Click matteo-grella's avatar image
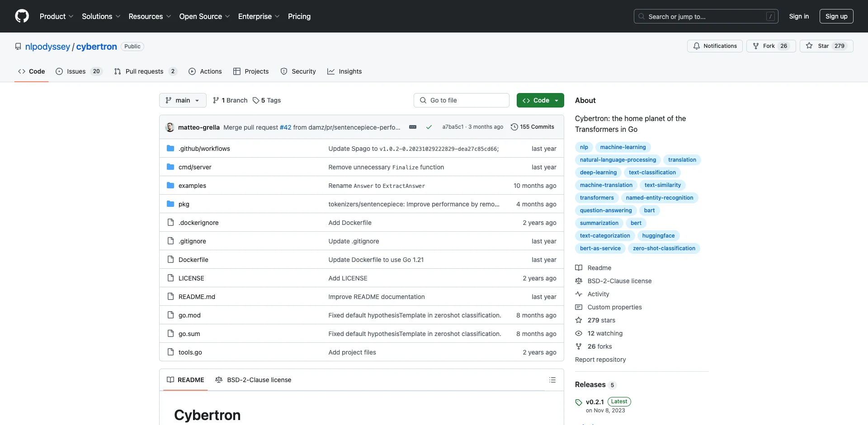This screenshot has height=425, width=868. pyautogui.click(x=170, y=127)
